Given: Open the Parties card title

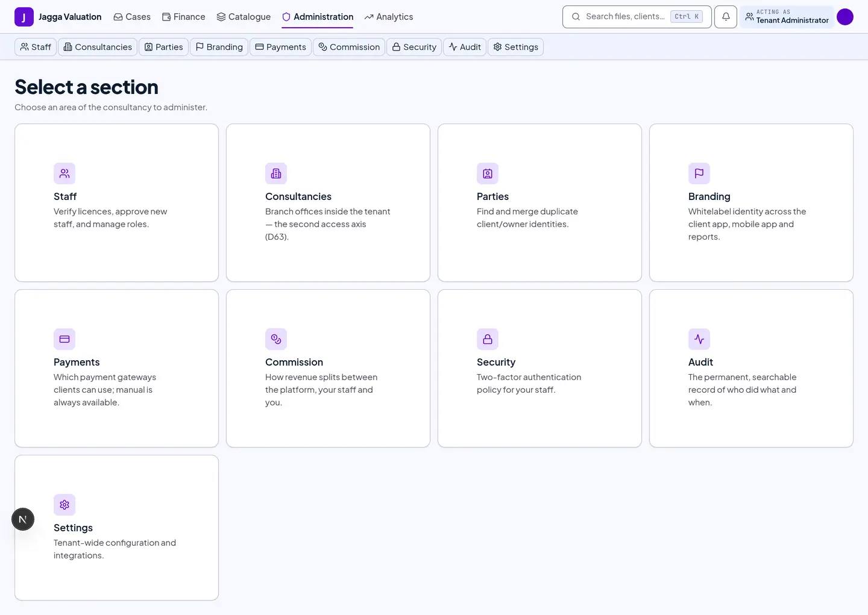Looking at the screenshot, I should (x=492, y=196).
